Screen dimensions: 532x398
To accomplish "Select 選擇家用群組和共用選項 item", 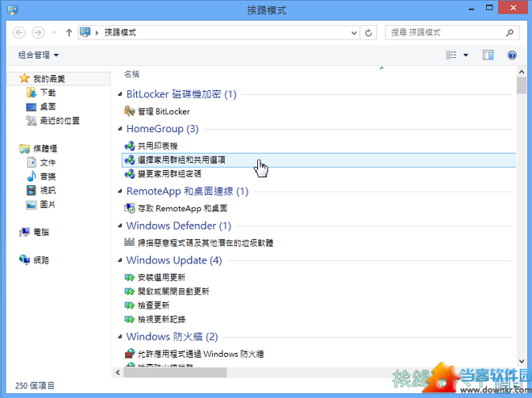I will tap(318, 160).
